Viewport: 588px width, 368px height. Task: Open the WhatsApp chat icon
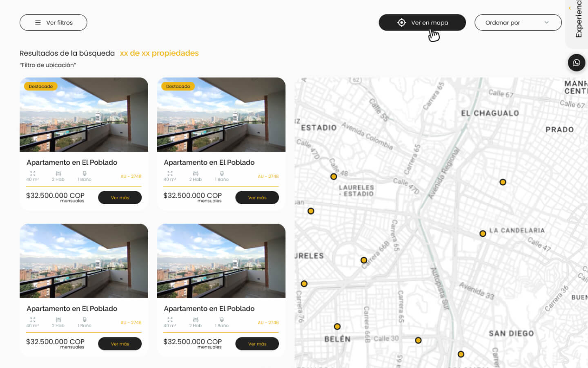point(576,63)
